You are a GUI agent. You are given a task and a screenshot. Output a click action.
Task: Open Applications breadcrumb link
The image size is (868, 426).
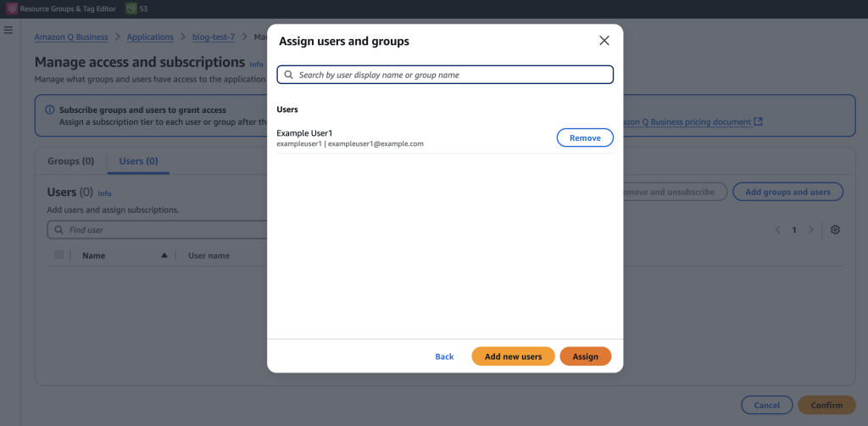(150, 37)
